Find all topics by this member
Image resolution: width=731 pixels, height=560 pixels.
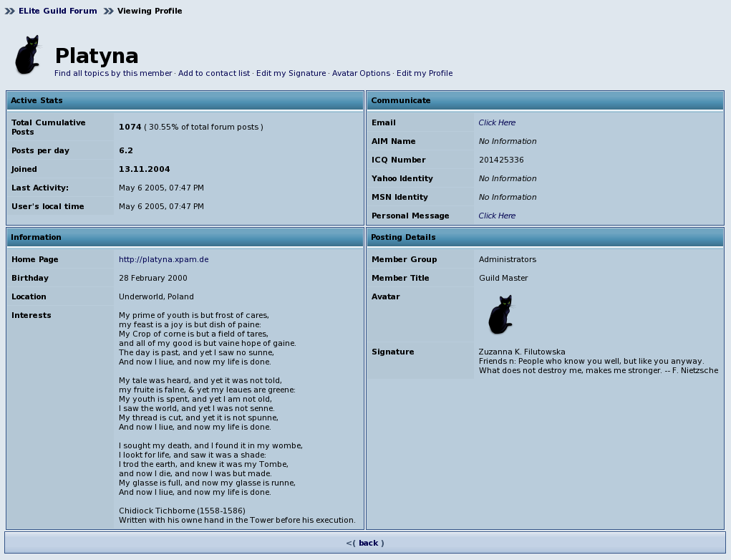(x=113, y=73)
